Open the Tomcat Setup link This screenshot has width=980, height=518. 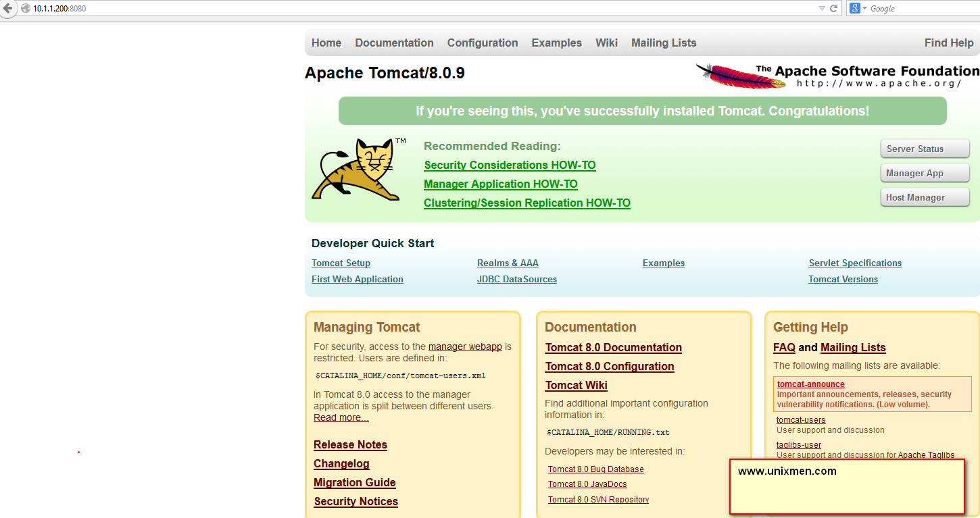[x=341, y=263]
